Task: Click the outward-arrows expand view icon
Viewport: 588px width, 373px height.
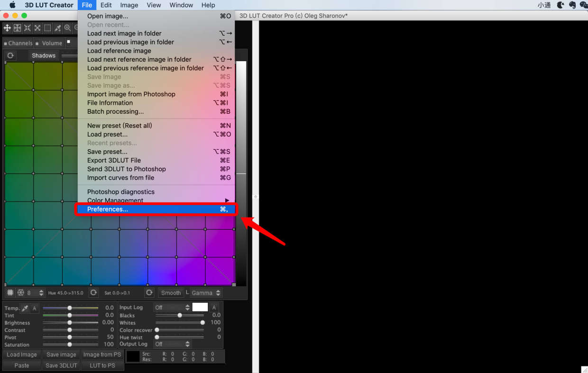Action: point(37,28)
